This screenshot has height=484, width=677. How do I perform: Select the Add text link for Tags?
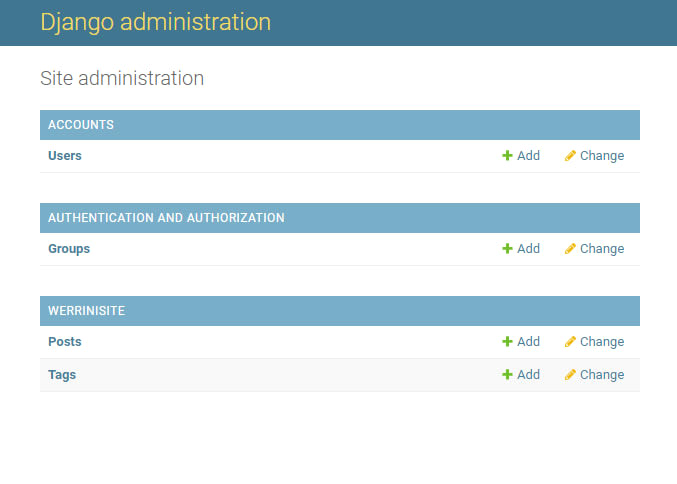click(528, 374)
